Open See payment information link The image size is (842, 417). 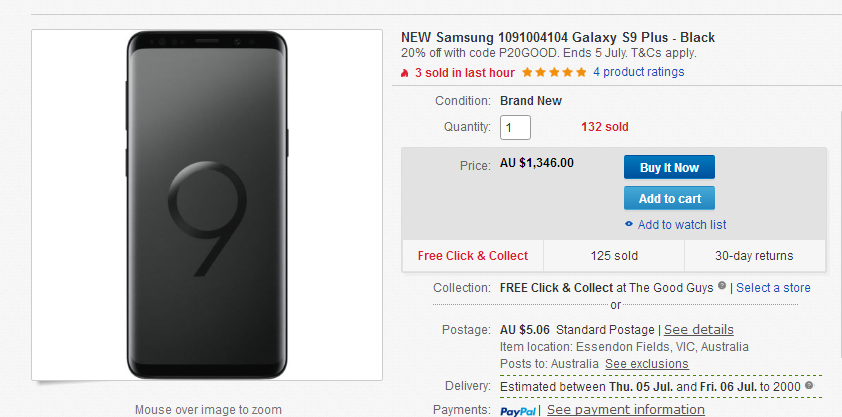pos(626,411)
